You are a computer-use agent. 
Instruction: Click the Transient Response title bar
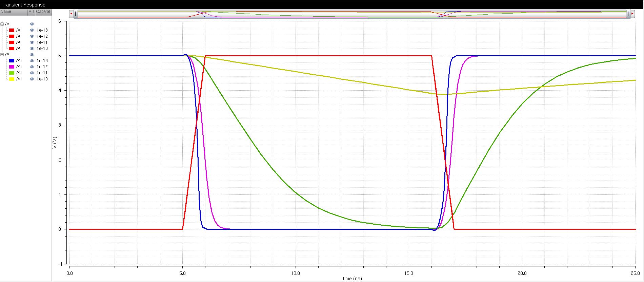[322, 4]
